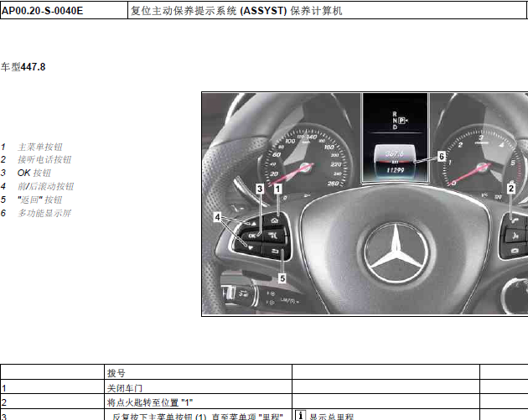This screenshot has height=420, width=528.
Task: Click the multifunction display showing 11299
Action: (395, 139)
